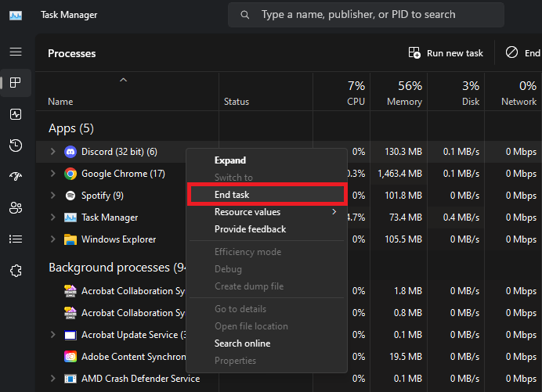Click the Acrobat Update Service icon

coord(70,335)
